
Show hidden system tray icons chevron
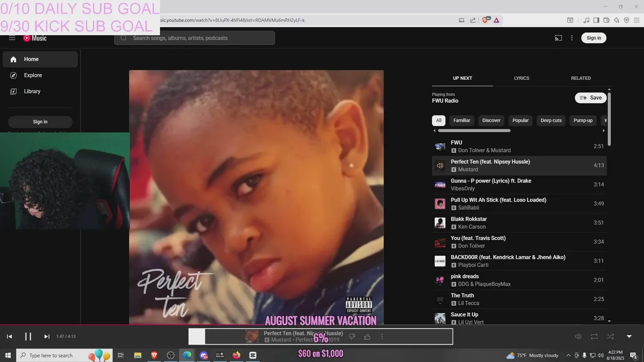569,355
